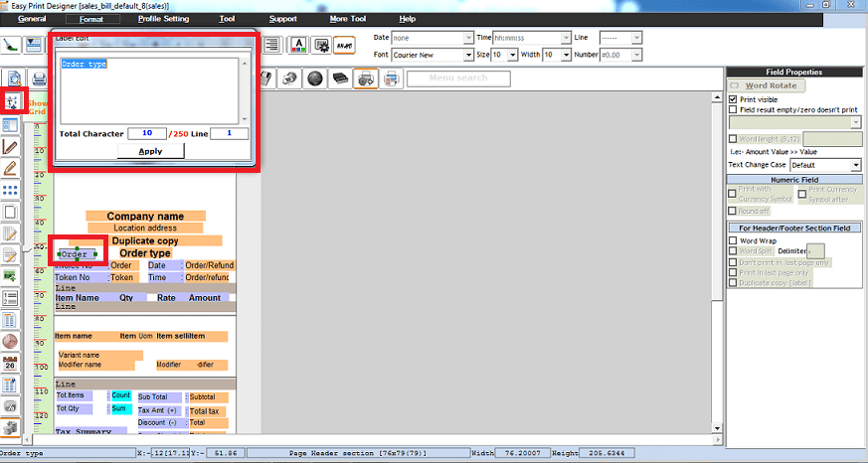
Task: Open the Help menu
Action: pos(407,19)
